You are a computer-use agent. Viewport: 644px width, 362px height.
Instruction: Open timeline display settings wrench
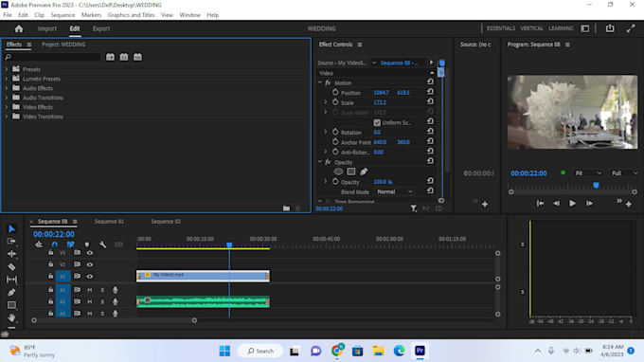102,244
